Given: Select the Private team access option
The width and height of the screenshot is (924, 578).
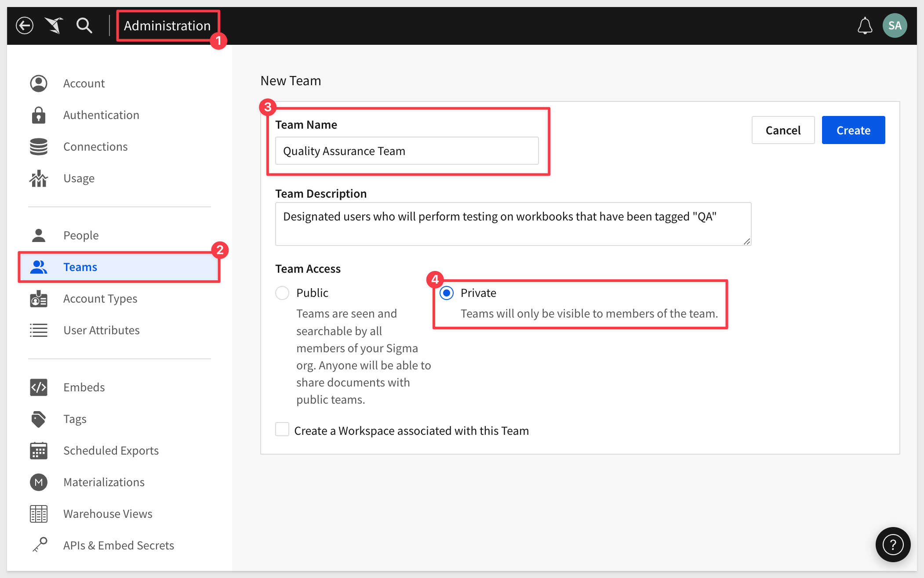Looking at the screenshot, I should tap(447, 293).
